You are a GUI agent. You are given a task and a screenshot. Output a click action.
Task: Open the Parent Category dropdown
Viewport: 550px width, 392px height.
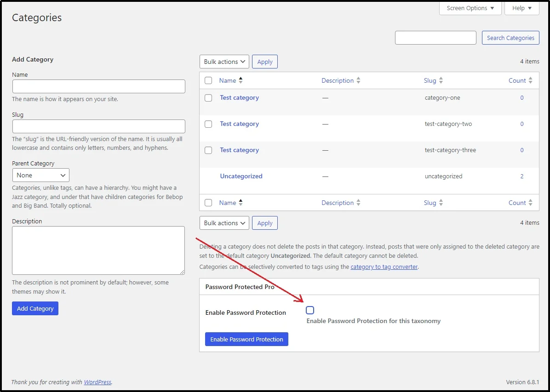[x=40, y=175]
